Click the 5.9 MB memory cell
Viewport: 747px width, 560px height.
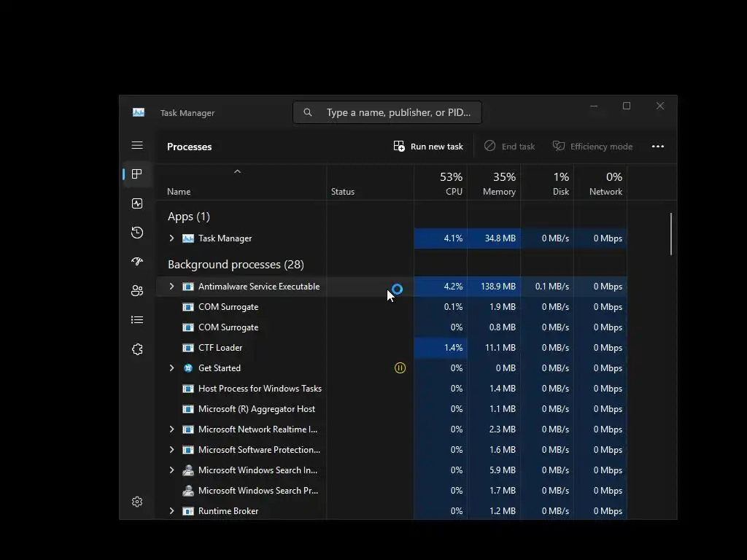[x=494, y=470]
